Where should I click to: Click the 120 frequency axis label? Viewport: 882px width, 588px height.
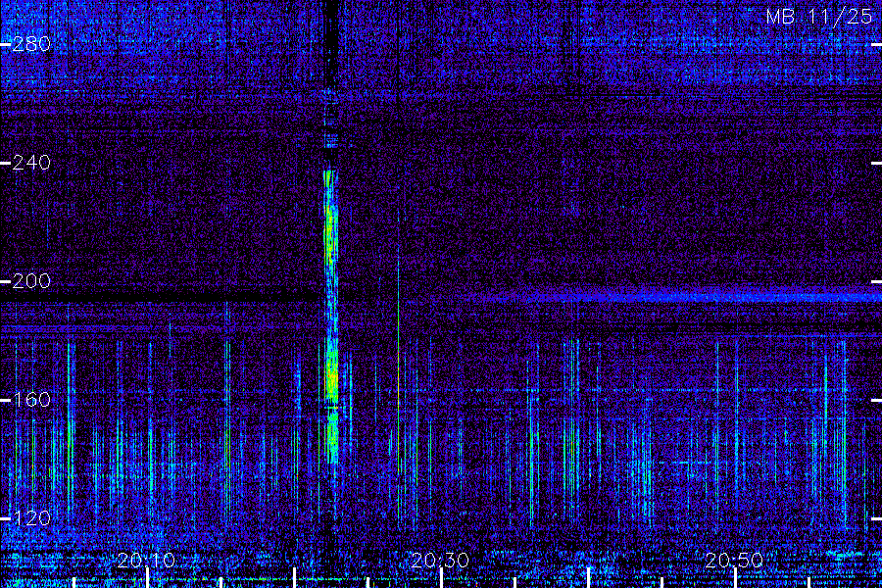tap(31, 517)
